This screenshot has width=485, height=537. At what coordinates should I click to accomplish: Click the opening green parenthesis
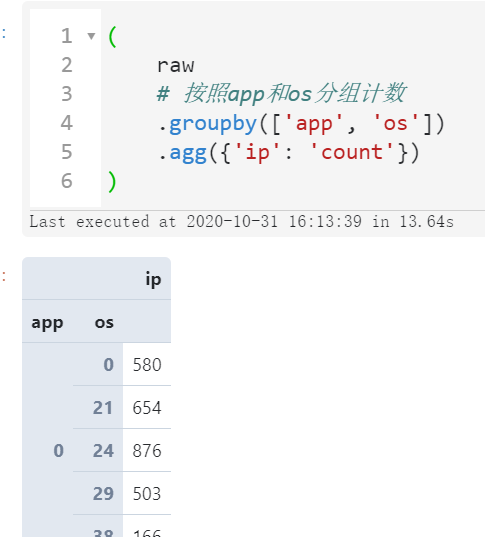tap(112, 36)
